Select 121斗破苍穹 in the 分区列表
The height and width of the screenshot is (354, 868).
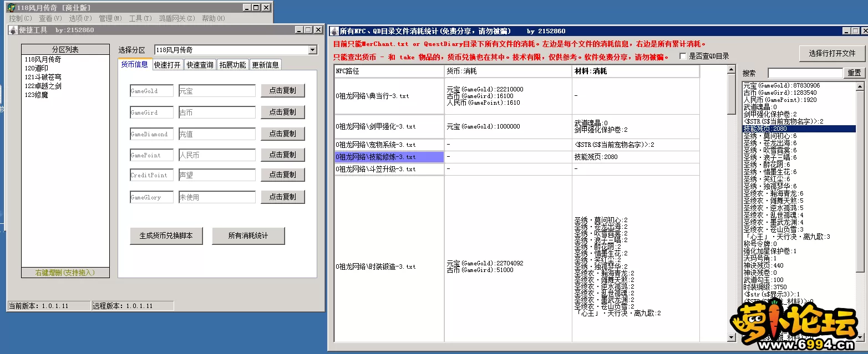tap(65, 77)
